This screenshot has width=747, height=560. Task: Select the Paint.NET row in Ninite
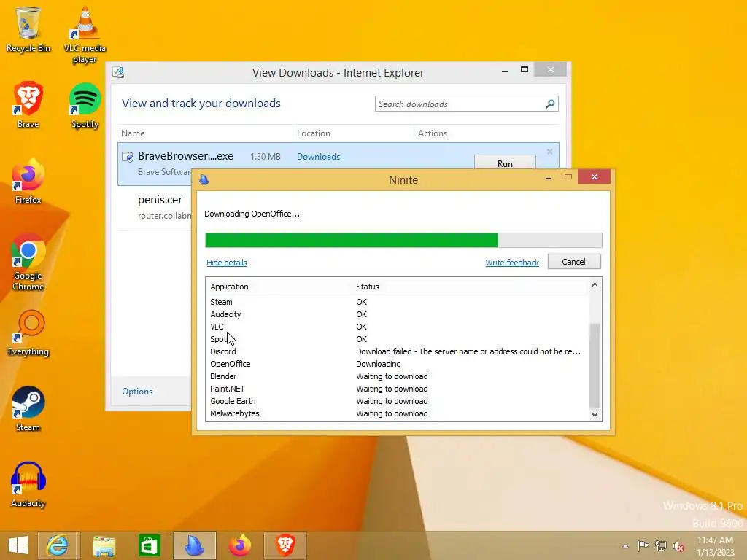click(x=398, y=389)
